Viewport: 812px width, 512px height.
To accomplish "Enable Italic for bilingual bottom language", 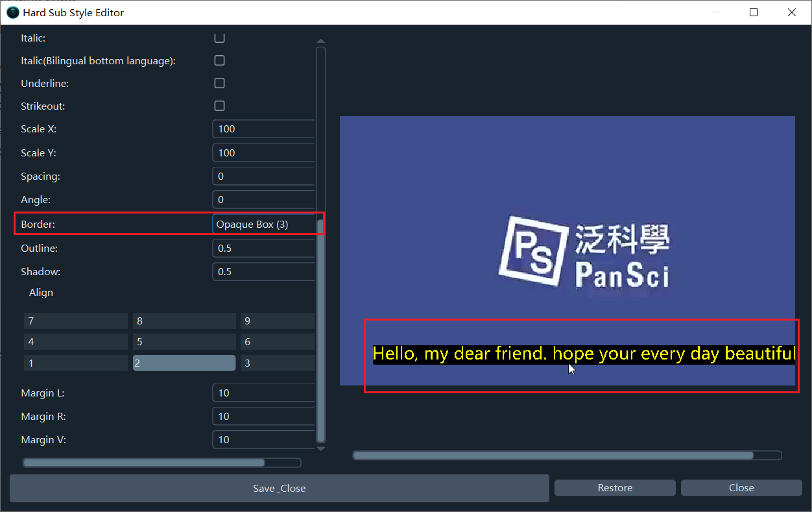I will tap(219, 60).
